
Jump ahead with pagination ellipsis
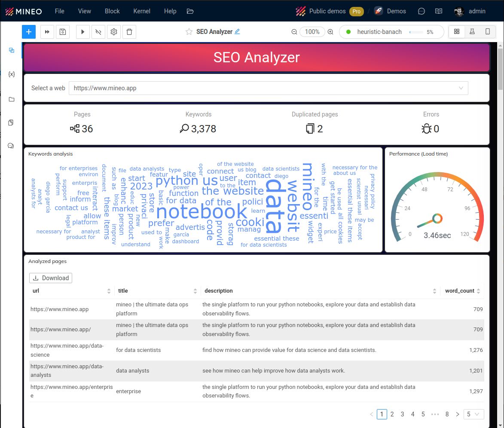pos(435,414)
